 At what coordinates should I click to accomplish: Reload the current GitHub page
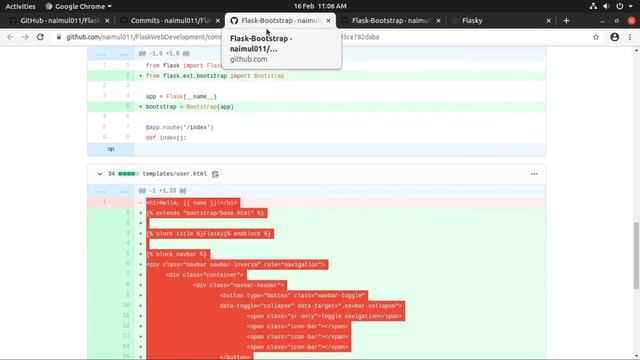(x=40, y=37)
